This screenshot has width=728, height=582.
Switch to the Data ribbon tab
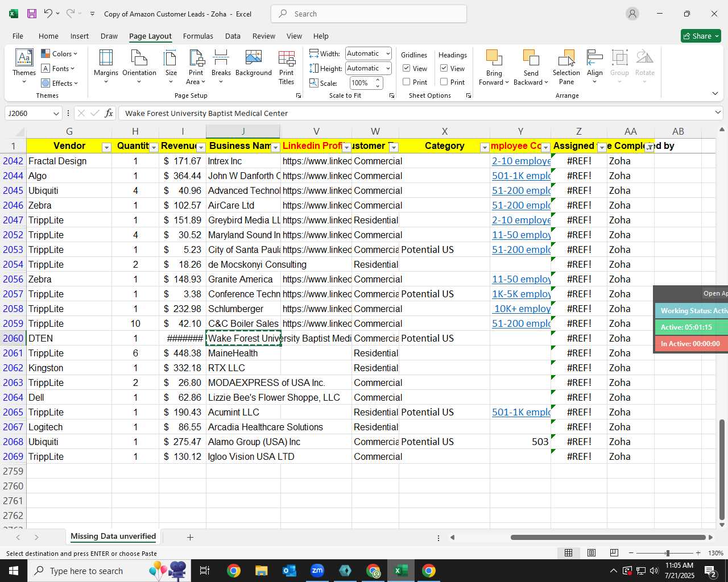click(x=233, y=36)
